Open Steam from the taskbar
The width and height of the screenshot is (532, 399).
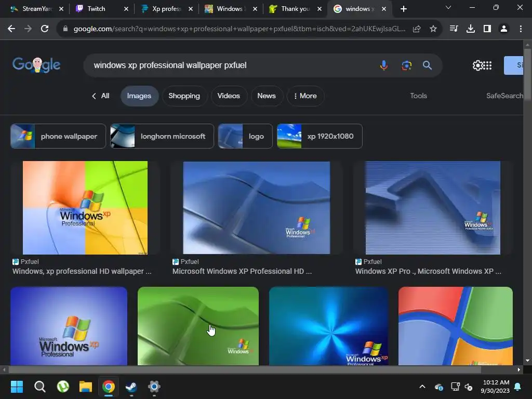point(131,387)
